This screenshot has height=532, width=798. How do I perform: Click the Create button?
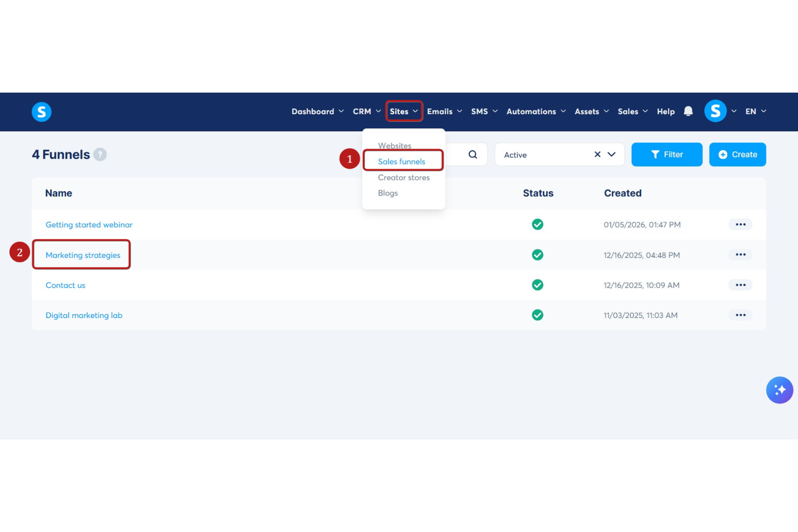(x=738, y=155)
